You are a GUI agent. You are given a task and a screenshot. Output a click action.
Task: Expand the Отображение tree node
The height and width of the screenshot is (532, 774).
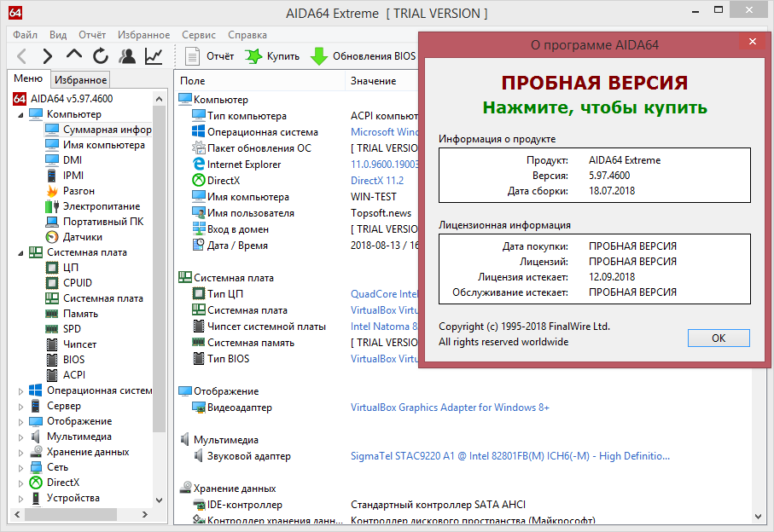pyautogui.click(x=20, y=421)
